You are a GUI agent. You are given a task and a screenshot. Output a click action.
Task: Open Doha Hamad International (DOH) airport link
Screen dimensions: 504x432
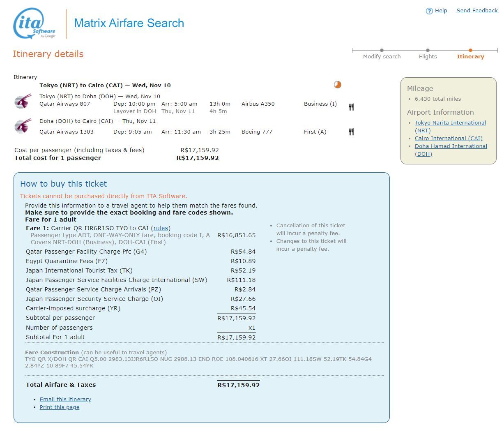click(451, 150)
